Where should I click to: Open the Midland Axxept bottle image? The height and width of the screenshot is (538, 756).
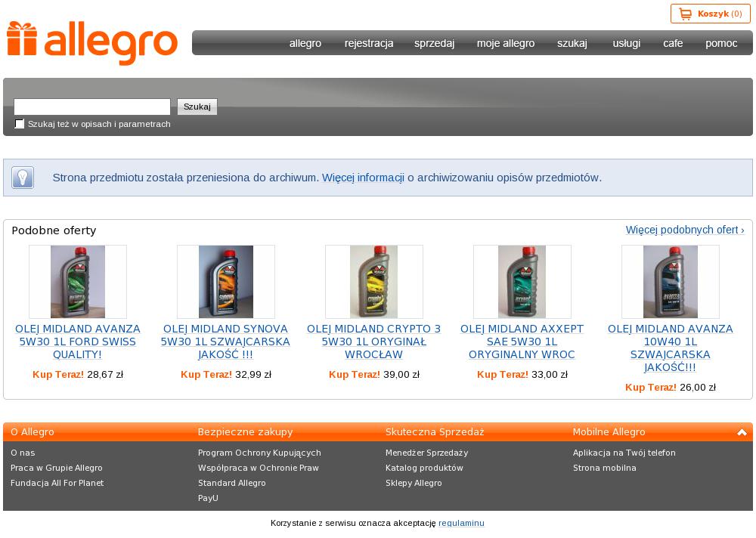click(x=522, y=282)
